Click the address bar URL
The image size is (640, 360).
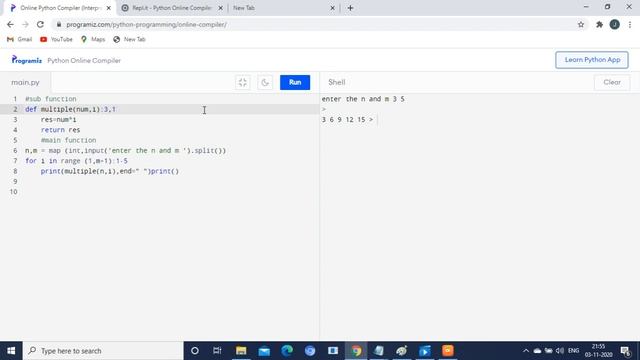coord(147,24)
